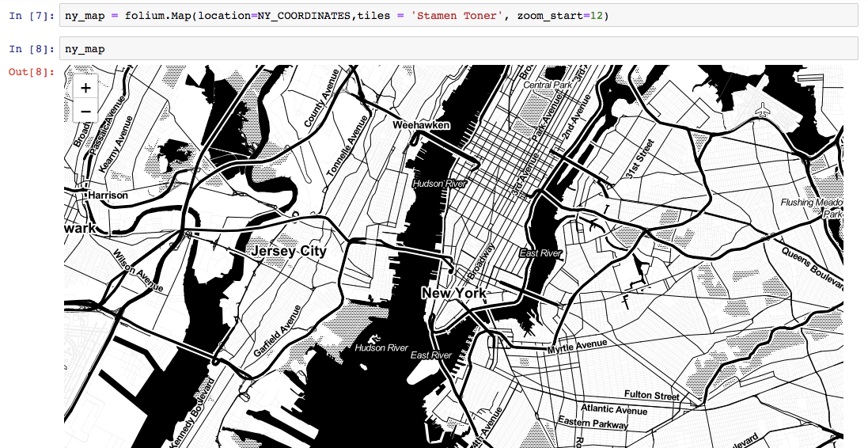Click the 'Kearny Avenue' street label
Viewport: 868px width, 448px height.
(116, 143)
